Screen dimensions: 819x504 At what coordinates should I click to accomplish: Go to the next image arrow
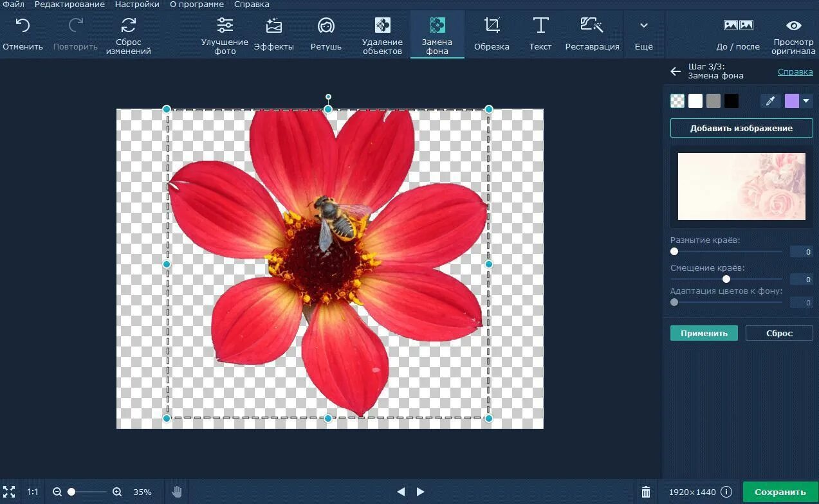(x=420, y=492)
